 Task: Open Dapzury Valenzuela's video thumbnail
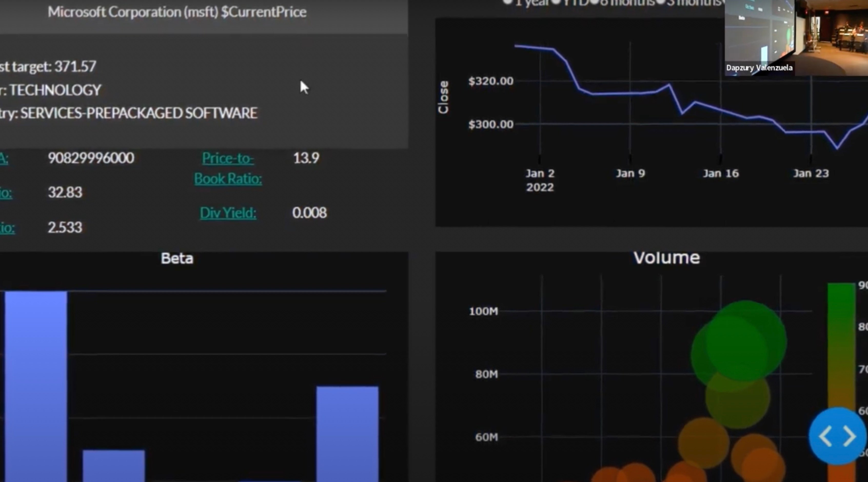(796, 38)
